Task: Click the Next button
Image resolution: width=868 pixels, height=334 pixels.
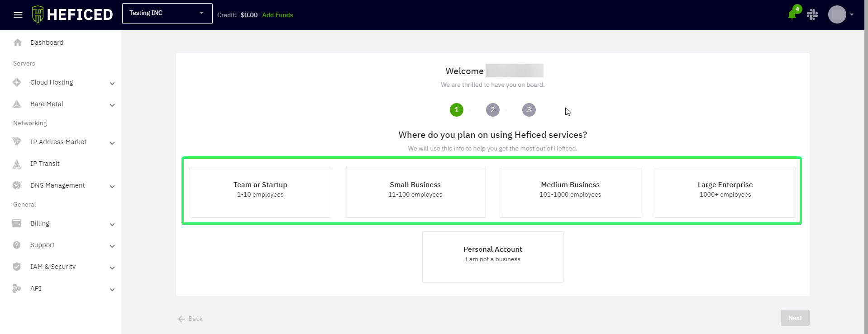Action: (795, 318)
